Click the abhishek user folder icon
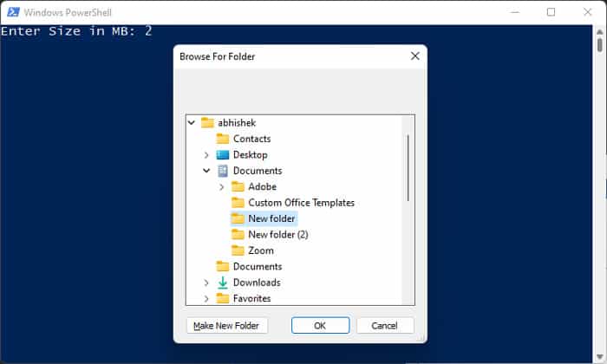The height and width of the screenshot is (364, 607). point(207,122)
